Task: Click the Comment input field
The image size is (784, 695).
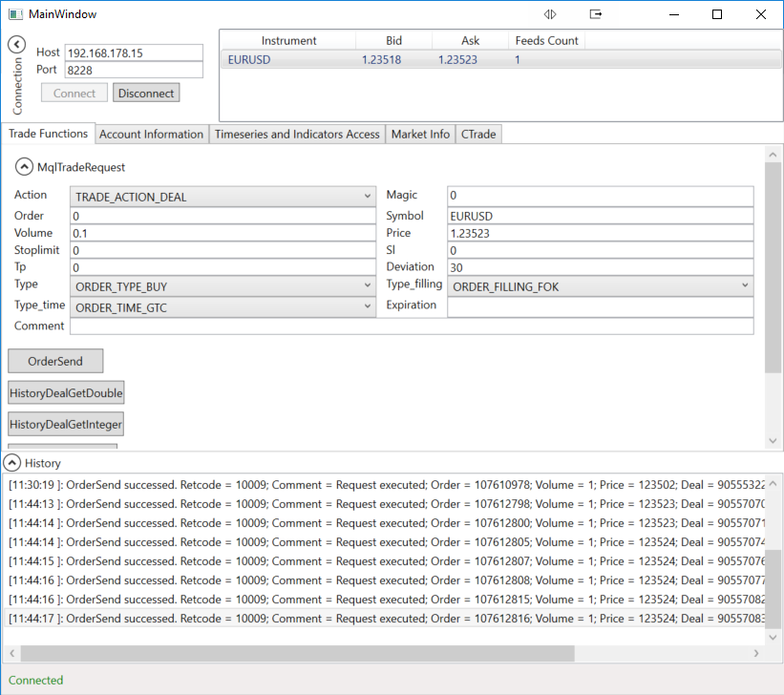Action: coord(412,326)
